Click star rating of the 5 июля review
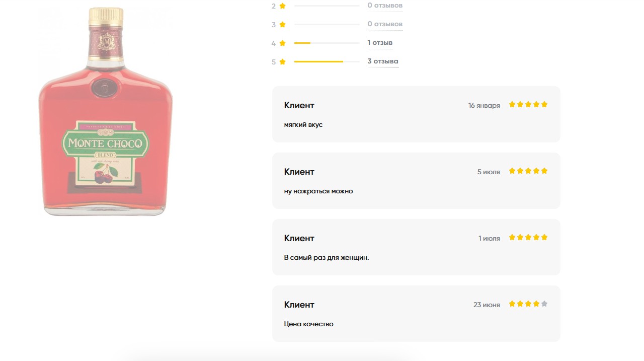Screen dimensions: 644x361 coord(528,171)
